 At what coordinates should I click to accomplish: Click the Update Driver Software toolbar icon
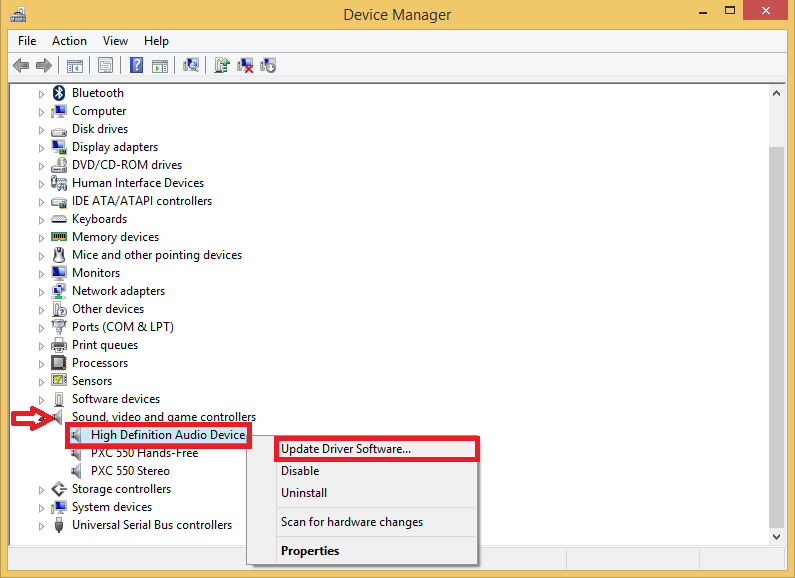click(222, 65)
